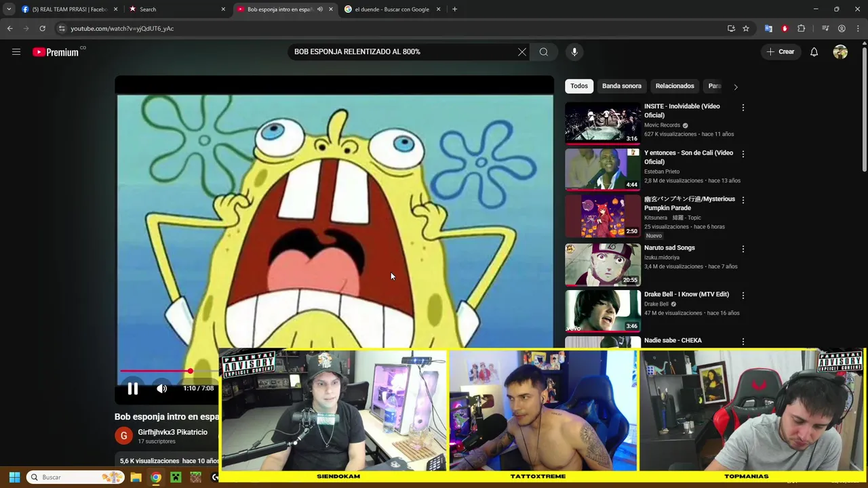Open the red hand adblock extension
868x488 pixels.
tap(785, 28)
